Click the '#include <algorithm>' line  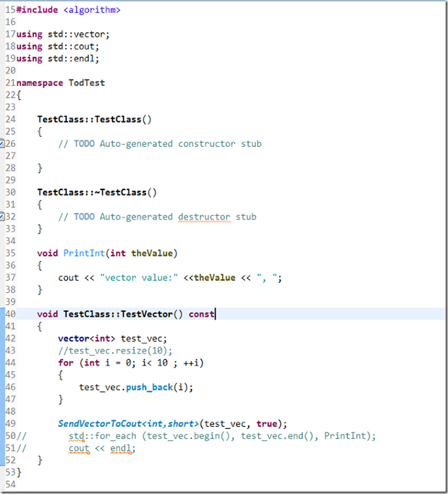coord(68,10)
